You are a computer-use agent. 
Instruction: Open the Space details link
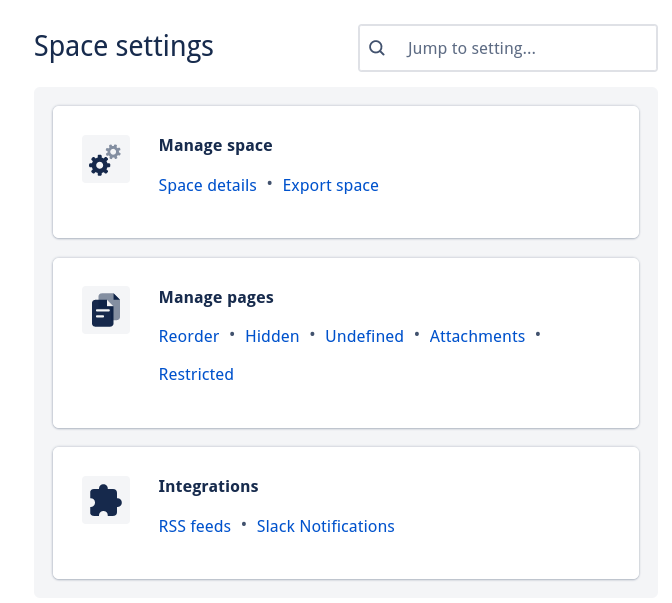tap(207, 185)
